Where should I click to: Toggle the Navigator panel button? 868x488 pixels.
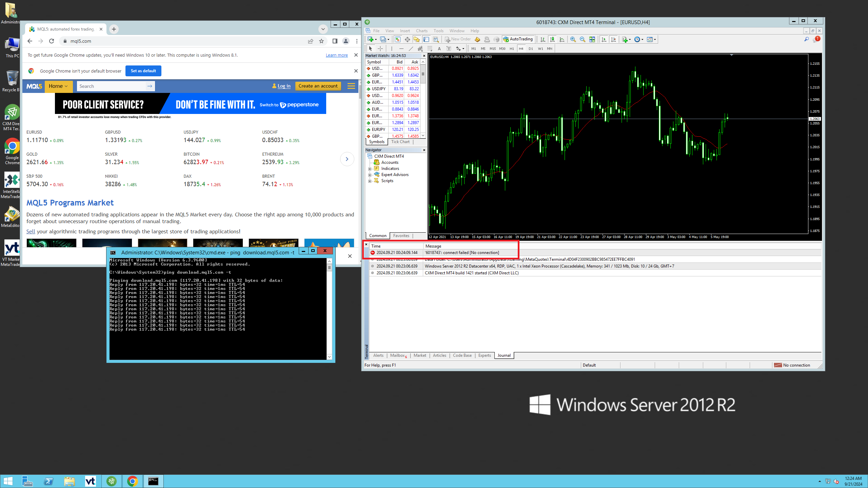click(x=417, y=39)
